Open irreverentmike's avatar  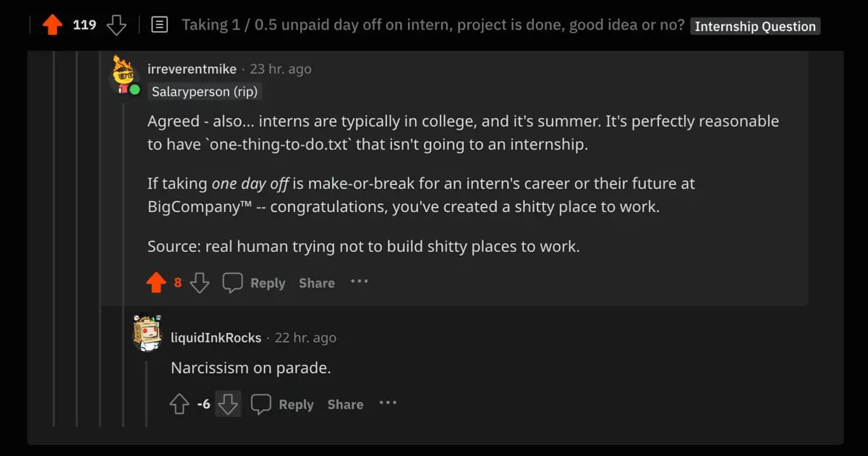(x=124, y=77)
